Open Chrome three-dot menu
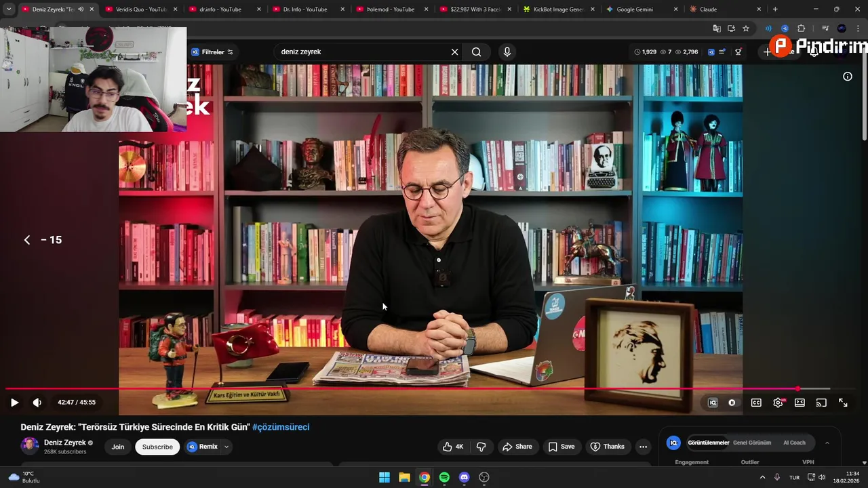 (x=858, y=28)
